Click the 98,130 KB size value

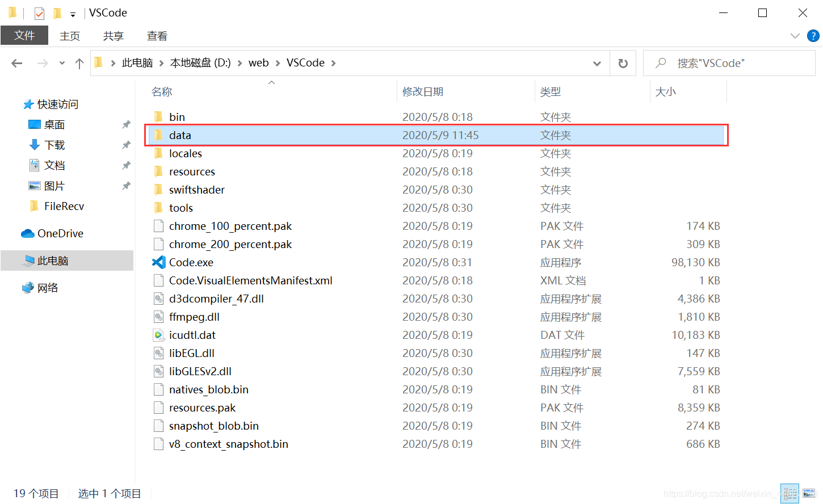point(696,262)
